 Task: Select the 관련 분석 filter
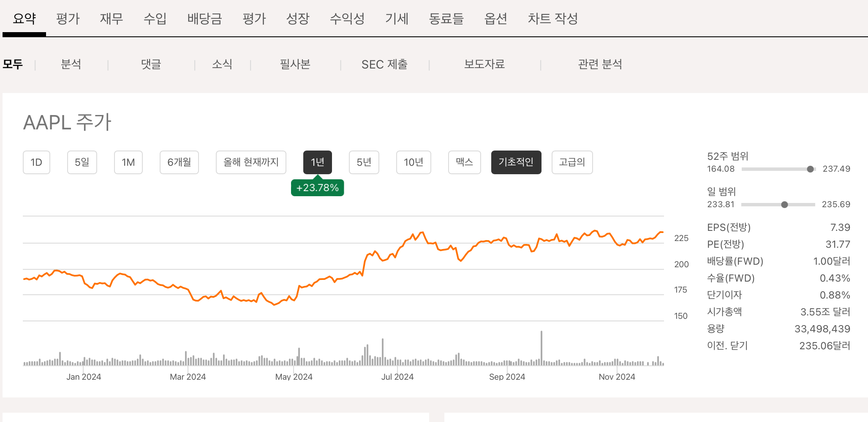click(x=600, y=64)
